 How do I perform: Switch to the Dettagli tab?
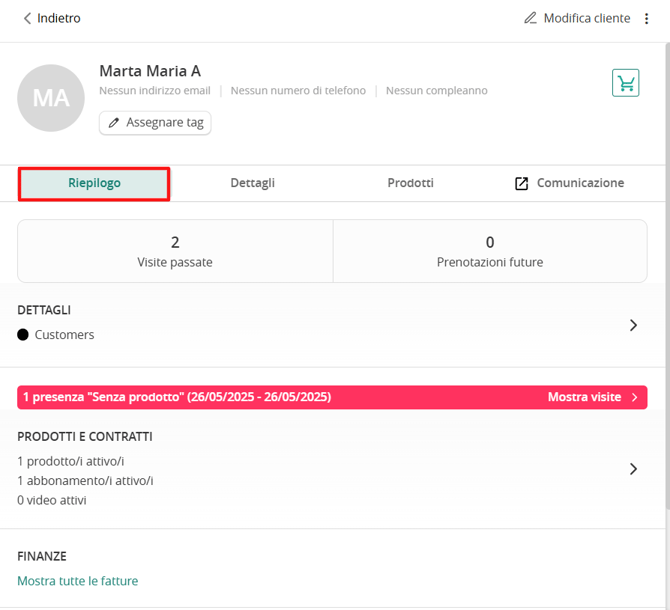253,183
